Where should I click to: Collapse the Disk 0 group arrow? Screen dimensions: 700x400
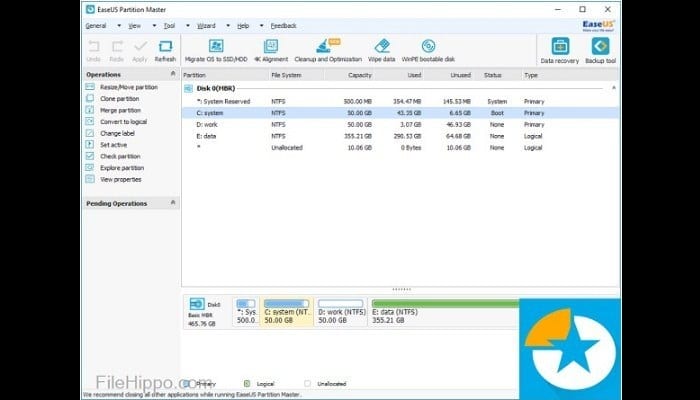(614, 88)
